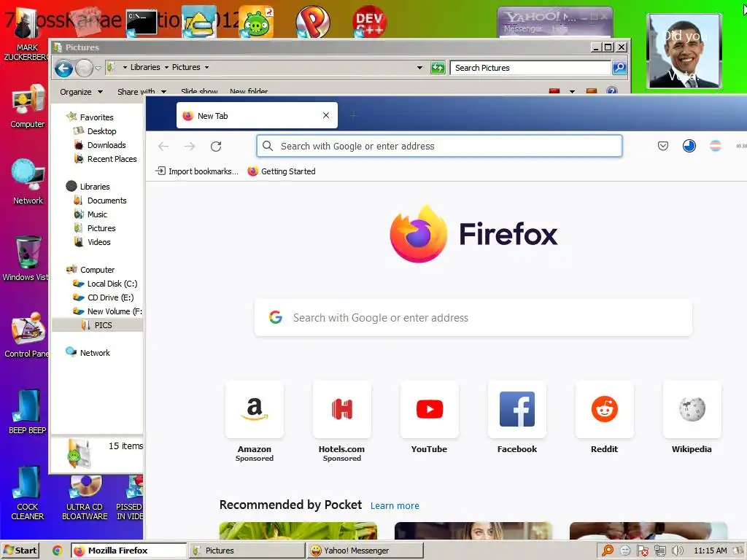Open the COCK CLEANER desktop shortcut
Image resolution: width=747 pixels, height=560 pixels.
27,494
